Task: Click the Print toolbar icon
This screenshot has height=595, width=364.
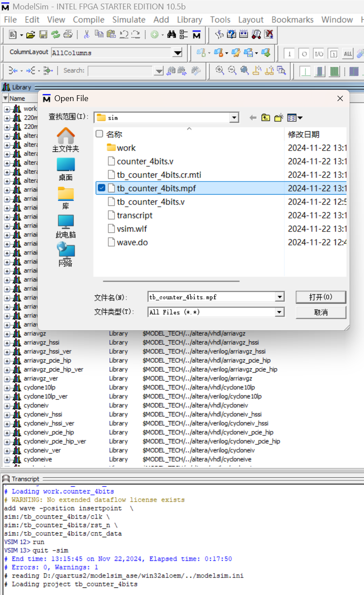Action: pyautogui.click(x=68, y=35)
